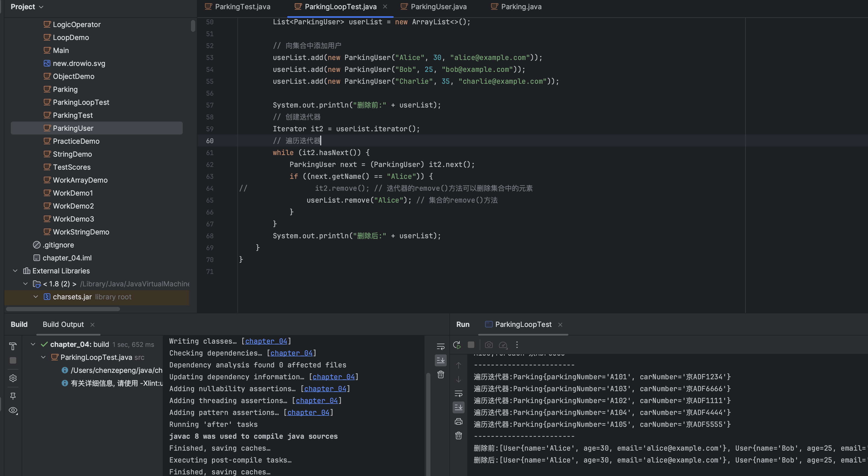Image resolution: width=868 pixels, height=476 pixels.
Task: Close the Build Output tab
Action: (x=92, y=324)
